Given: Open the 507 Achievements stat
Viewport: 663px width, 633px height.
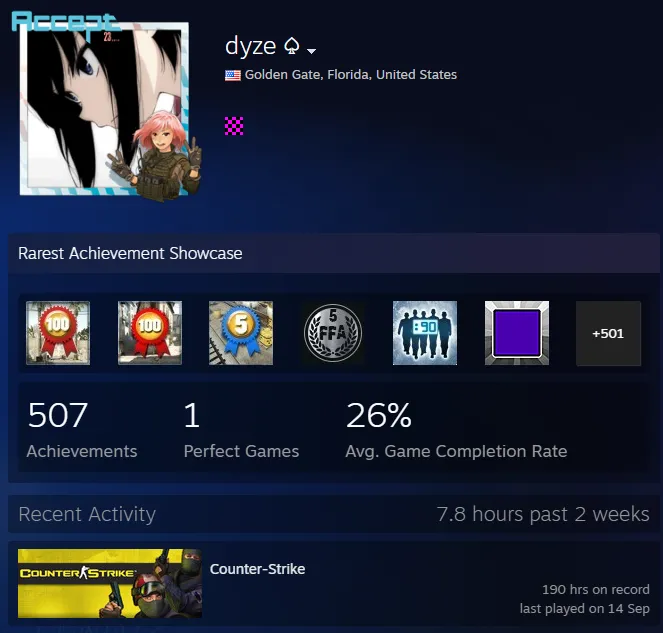Looking at the screenshot, I should pyautogui.click(x=82, y=429).
